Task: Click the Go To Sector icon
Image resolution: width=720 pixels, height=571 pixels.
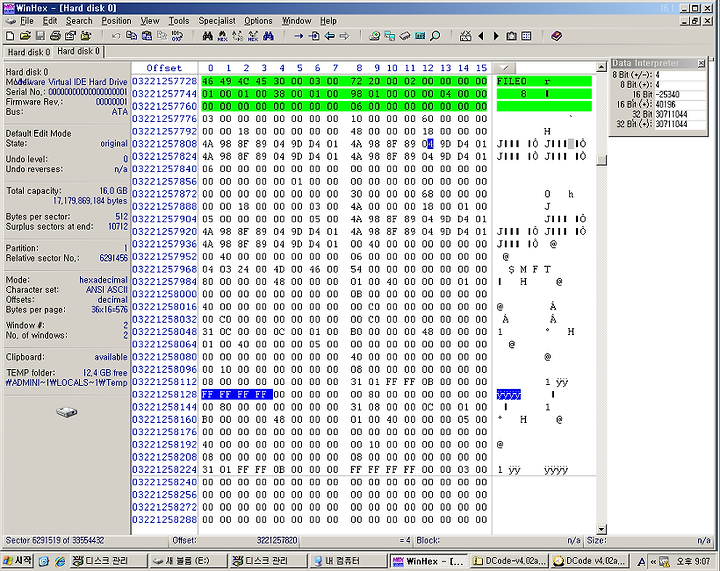Action: tap(314, 36)
